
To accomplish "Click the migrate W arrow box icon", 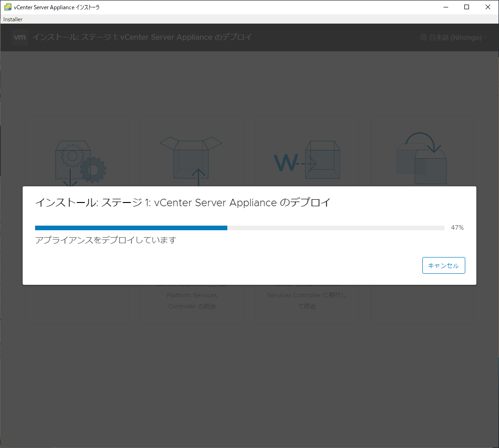I will pyautogui.click(x=307, y=161).
